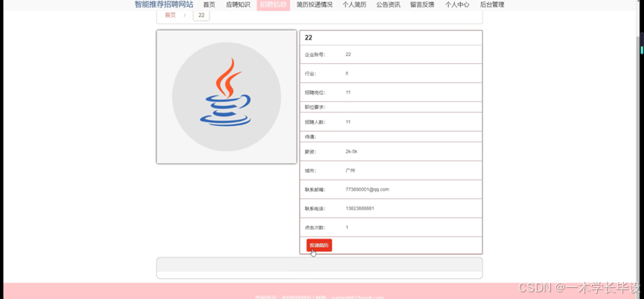Viewport: 644px width, 299px height.
Task: Click the 待遇 label
Action: pyautogui.click(x=310, y=136)
